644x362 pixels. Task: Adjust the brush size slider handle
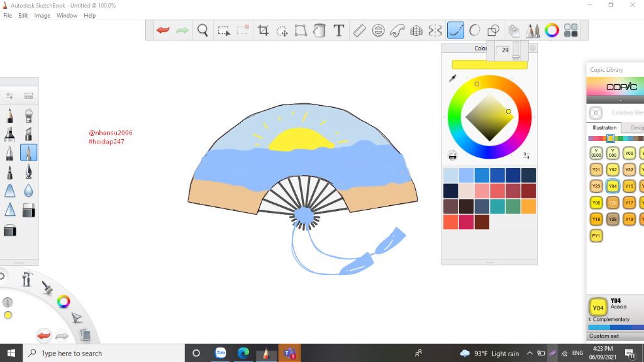point(516,57)
